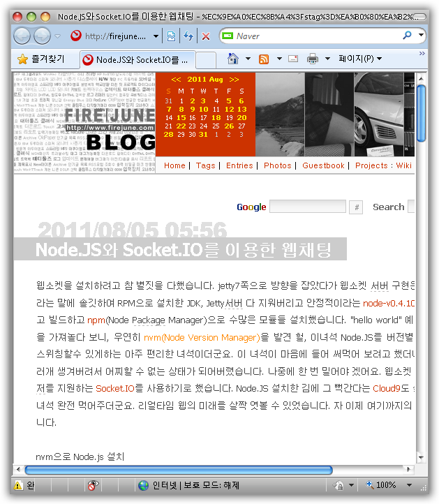Open the Wiki navigation link
This screenshot has width=439, height=504.
pos(403,165)
